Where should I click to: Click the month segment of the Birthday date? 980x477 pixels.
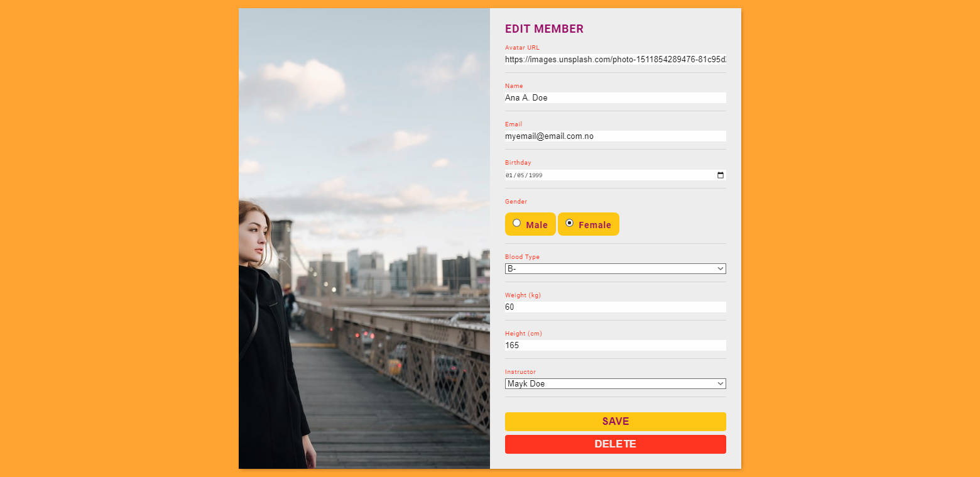tap(509, 175)
